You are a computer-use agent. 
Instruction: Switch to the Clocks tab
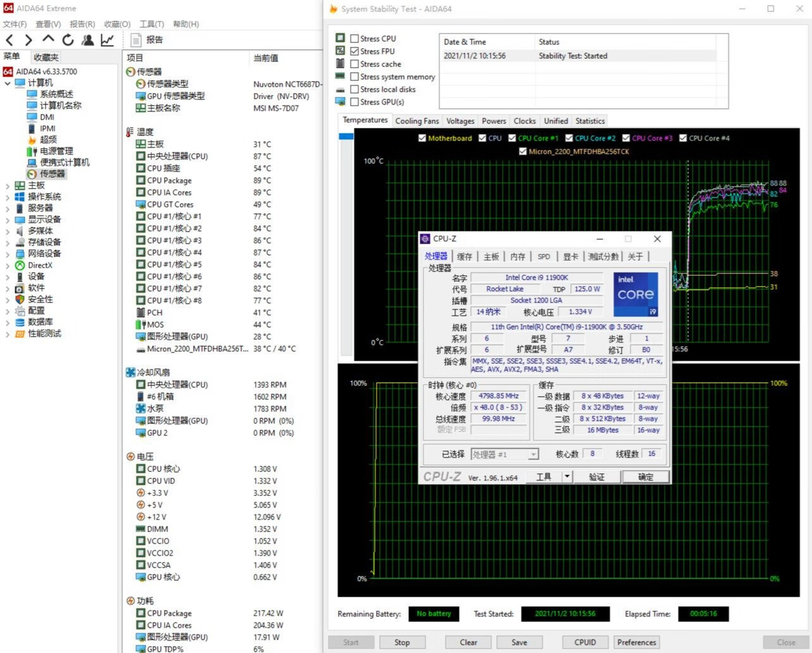tap(525, 121)
